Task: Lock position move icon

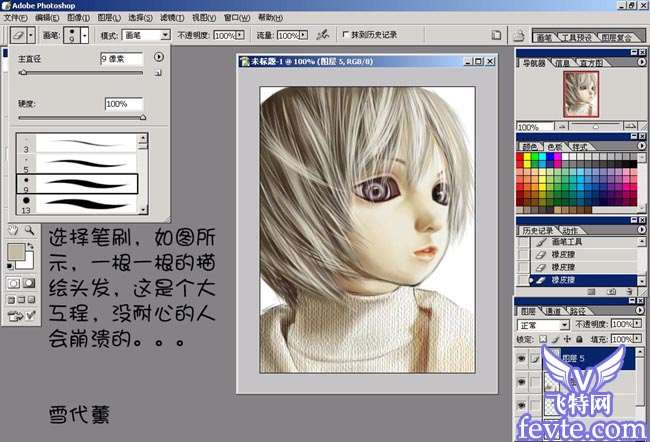Action: pyautogui.click(x=568, y=339)
